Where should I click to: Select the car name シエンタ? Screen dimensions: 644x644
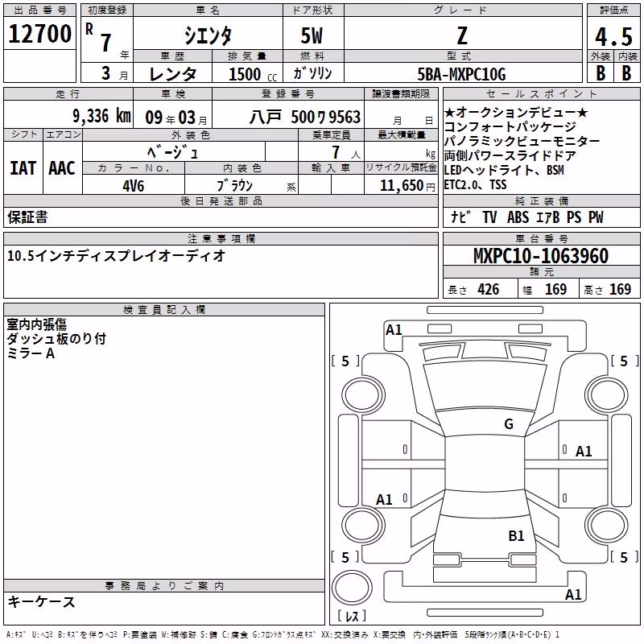point(208,35)
